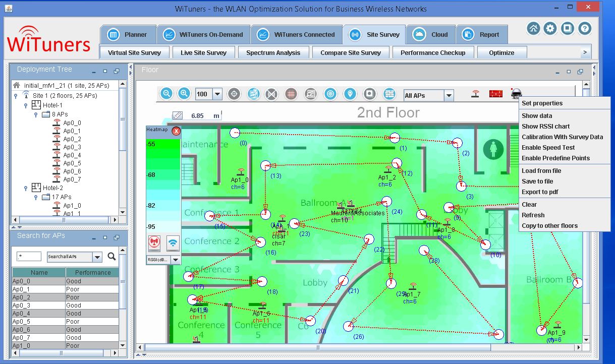Click the search magnifier in Search for APs
This screenshot has height=364, width=615.
pos(111,257)
